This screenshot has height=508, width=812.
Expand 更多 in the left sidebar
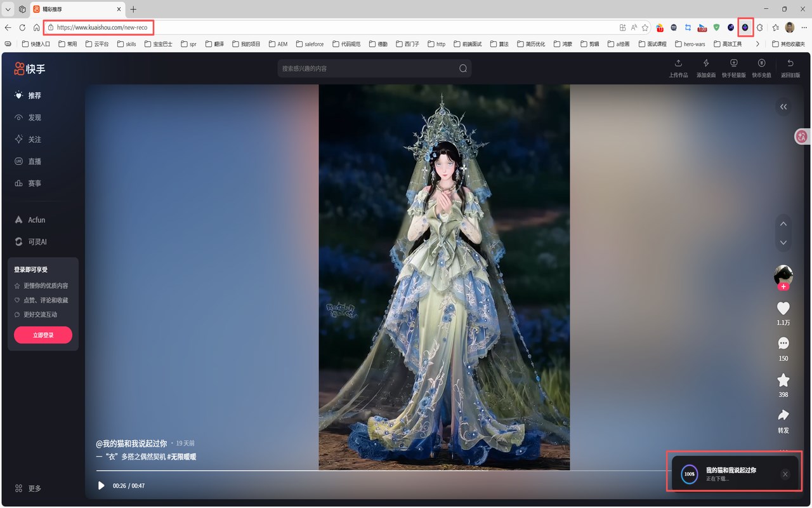point(28,488)
